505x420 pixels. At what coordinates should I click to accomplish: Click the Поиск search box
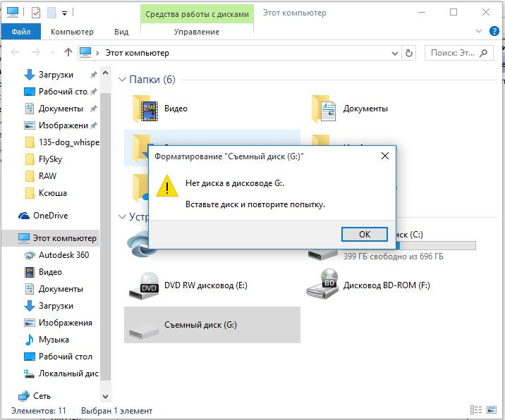coord(455,53)
